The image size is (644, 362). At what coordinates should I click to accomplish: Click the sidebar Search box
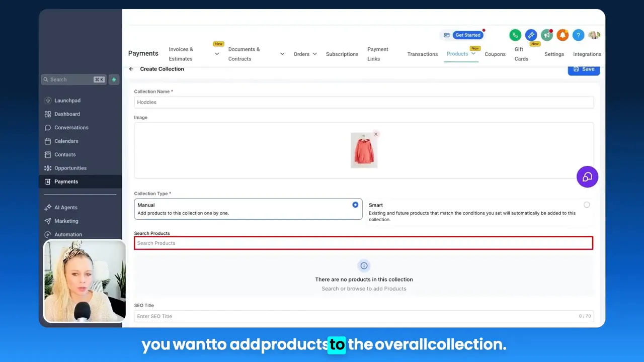point(73,79)
